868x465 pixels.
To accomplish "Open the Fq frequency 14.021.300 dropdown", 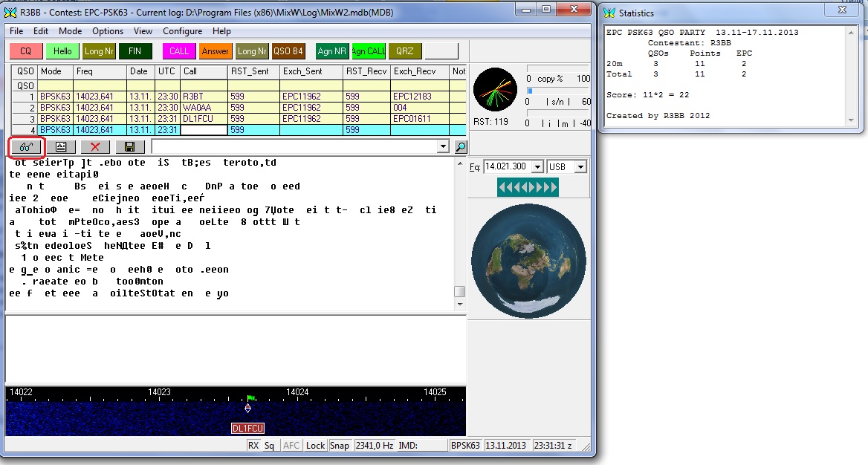I will pyautogui.click(x=538, y=167).
